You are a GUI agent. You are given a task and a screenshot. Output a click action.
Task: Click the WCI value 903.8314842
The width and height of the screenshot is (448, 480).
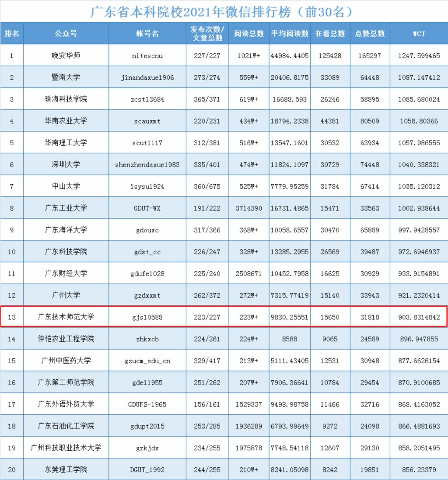[419, 317]
